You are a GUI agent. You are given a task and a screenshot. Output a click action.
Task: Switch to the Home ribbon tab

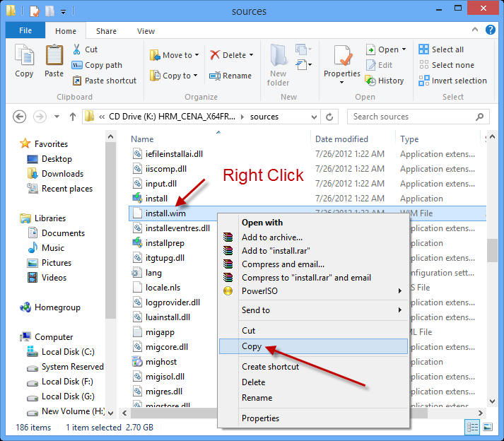coord(66,31)
